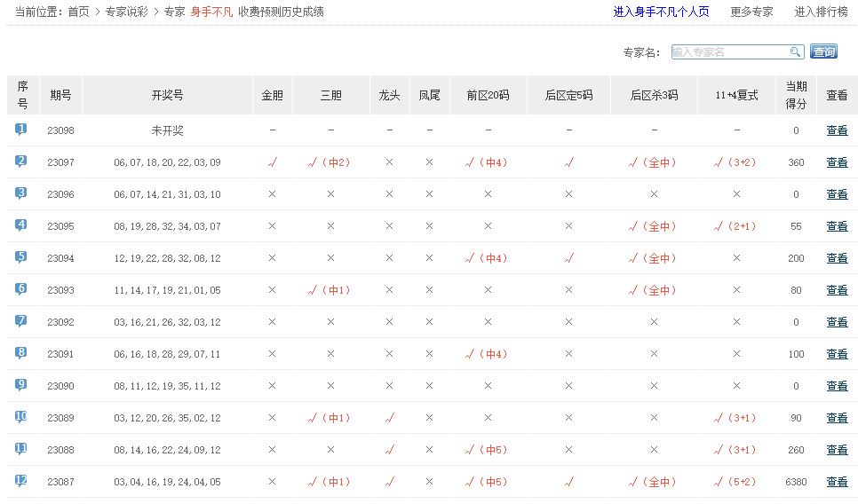The height and width of the screenshot is (504, 858).
Task: Click 查看 for period 23097
Action: click(837, 162)
